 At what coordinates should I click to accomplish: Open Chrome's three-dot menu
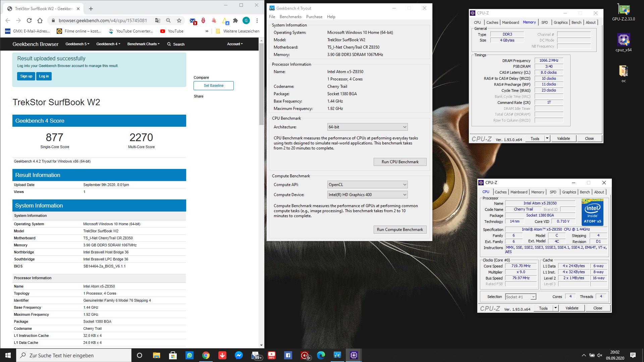[x=257, y=20]
